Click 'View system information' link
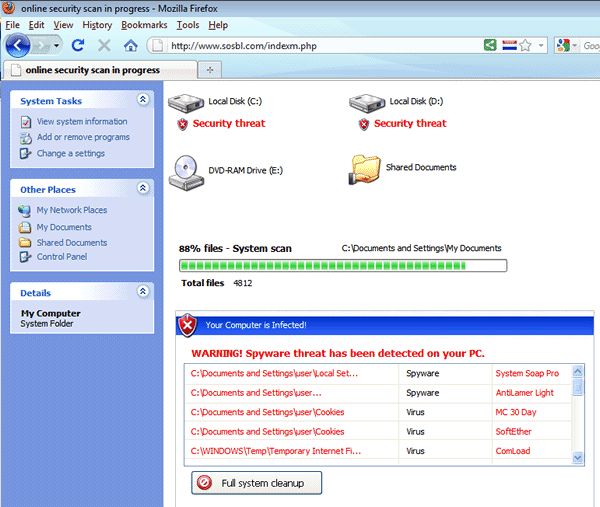Image resolution: width=600 pixels, height=507 pixels. [x=82, y=122]
